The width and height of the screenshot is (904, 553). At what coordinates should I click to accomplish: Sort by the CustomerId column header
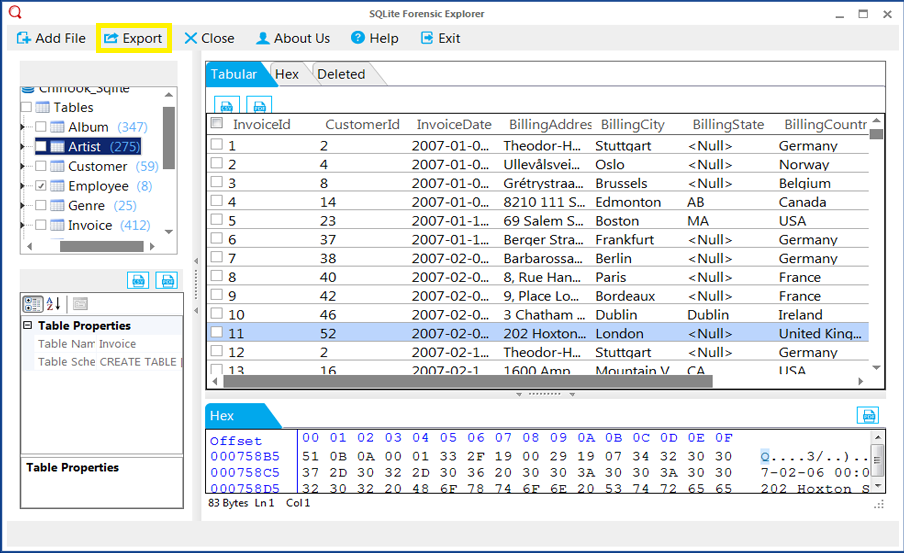coord(362,125)
